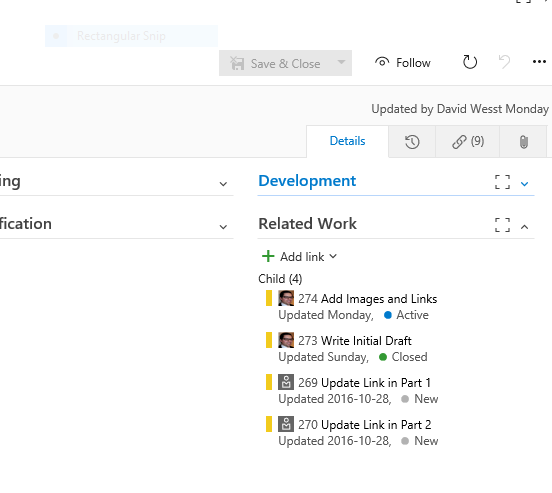Viewport: 552px width, 493px height.
Task: Collapse the Related Work section chevron
Action: 525,227
